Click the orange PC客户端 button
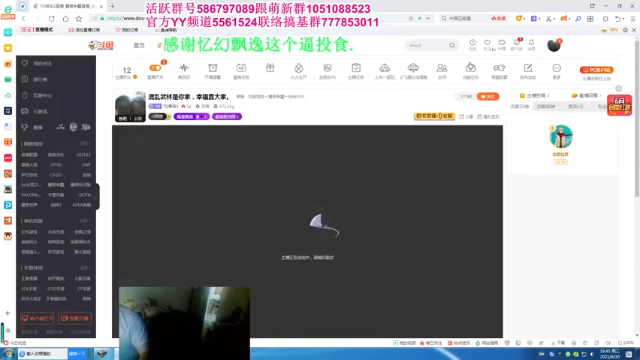The height and width of the screenshot is (360, 640). point(596,70)
